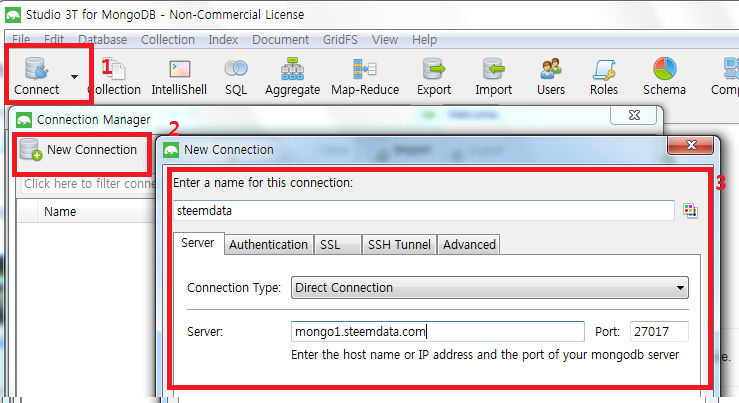Click the Port field showing 27017
Image resolution: width=739 pixels, height=403 pixels.
pos(659,331)
